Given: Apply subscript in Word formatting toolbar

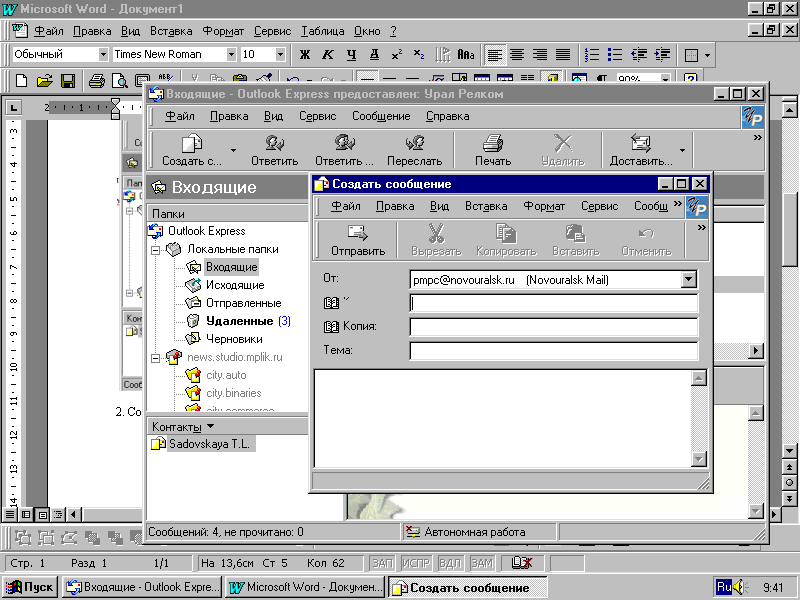Looking at the screenshot, I should click(x=419, y=55).
